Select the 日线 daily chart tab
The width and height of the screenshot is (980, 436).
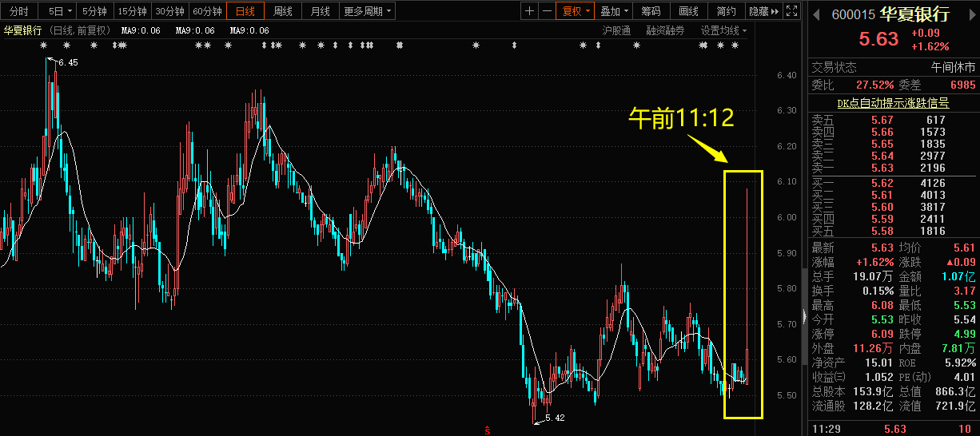245,11
